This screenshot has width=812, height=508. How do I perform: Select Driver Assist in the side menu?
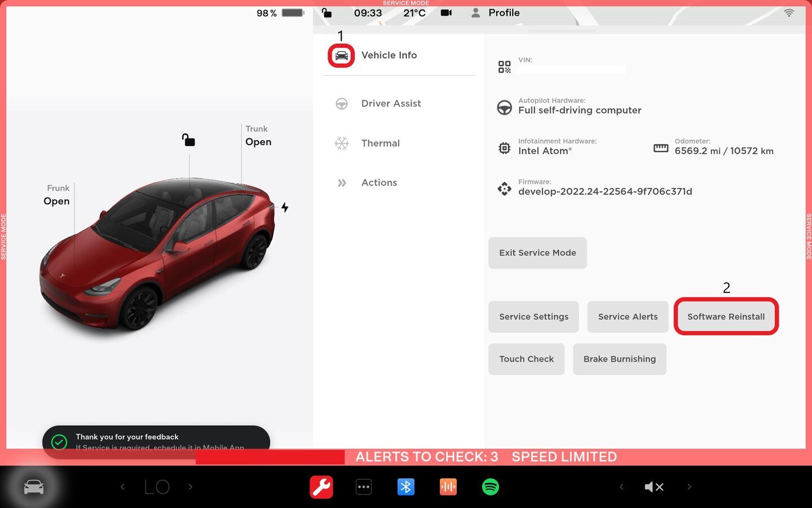click(391, 103)
